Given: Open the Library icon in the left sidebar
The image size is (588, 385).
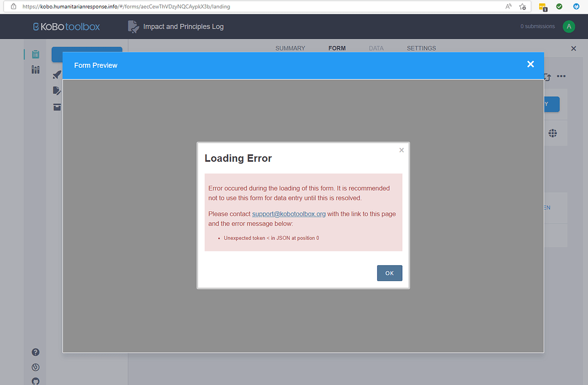Looking at the screenshot, I should click(x=35, y=69).
